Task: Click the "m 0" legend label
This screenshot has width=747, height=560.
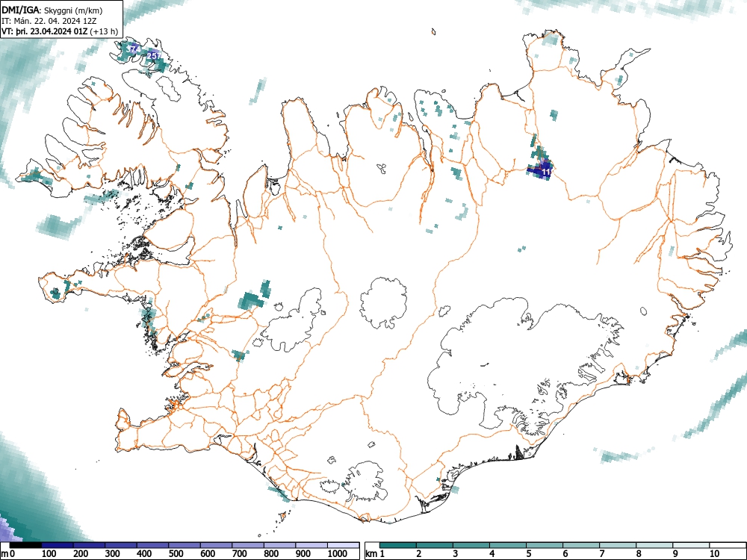Action: pyautogui.click(x=8, y=554)
